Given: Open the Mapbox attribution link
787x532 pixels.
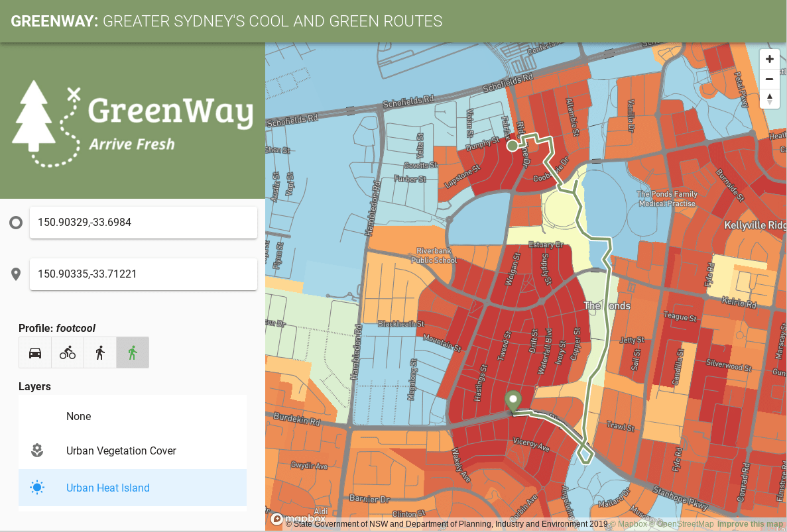Looking at the screenshot, I should [628, 524].
